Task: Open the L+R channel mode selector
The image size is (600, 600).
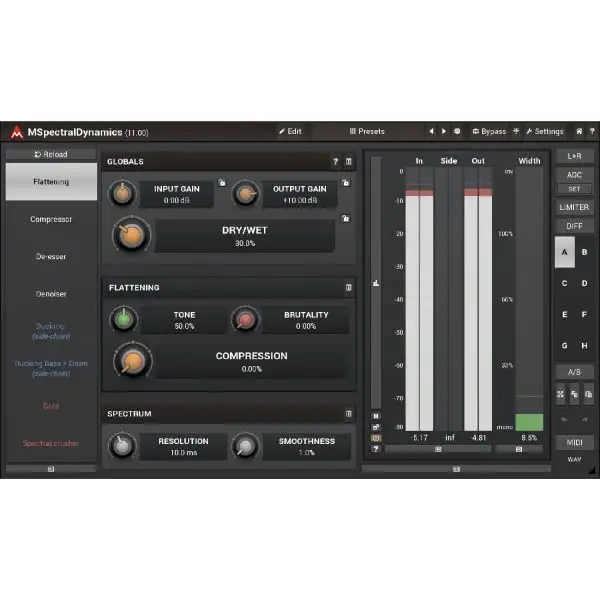Action: [x=574, y=156]
